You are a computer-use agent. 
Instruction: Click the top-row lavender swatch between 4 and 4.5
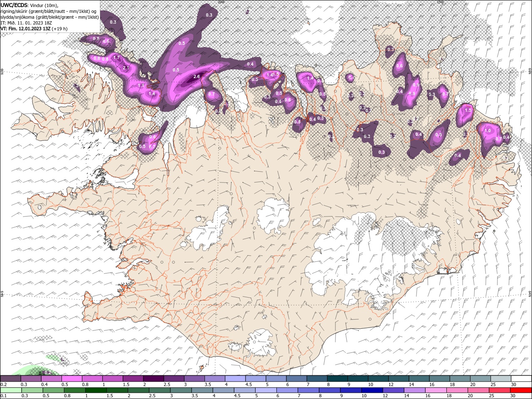[x=236, y=379]
